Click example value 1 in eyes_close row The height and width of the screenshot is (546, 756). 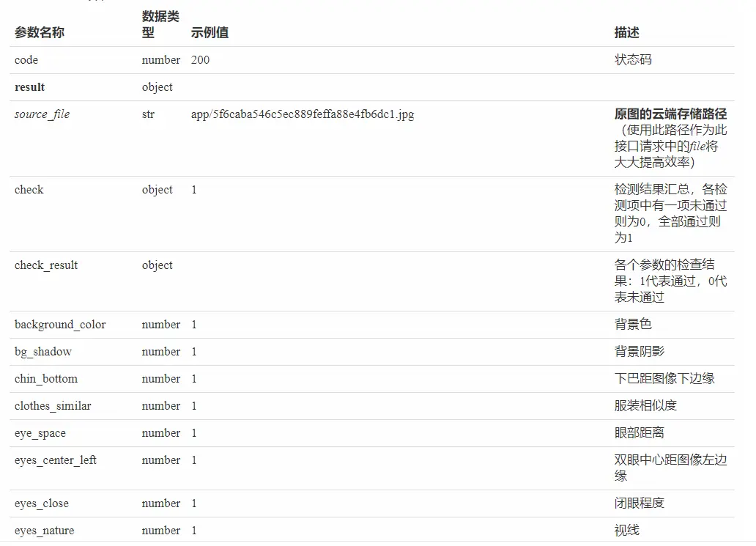pos(194,503)
